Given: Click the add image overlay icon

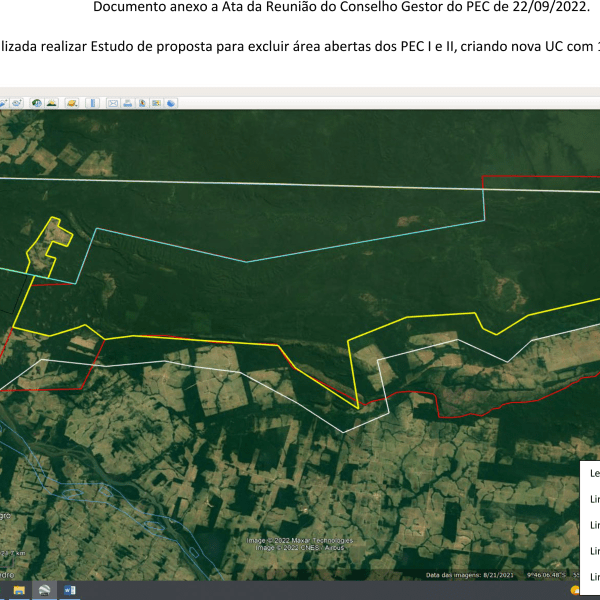Looking at the screenshot, I should click(x=5, y=102).
